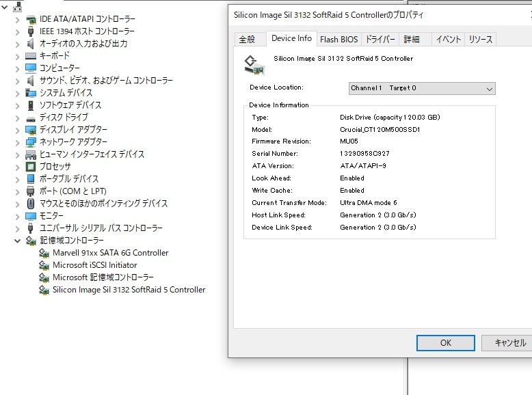Click the mouse and pointing devices icon
The height and width of the screenshot is (395, 532).
tap(31, 204)
